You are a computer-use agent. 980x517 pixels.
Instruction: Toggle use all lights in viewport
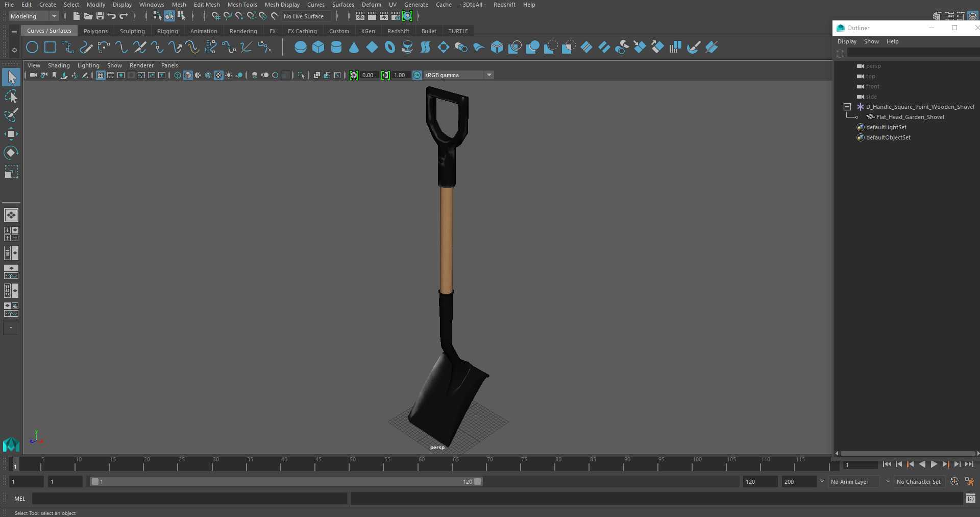click(229, 75)
